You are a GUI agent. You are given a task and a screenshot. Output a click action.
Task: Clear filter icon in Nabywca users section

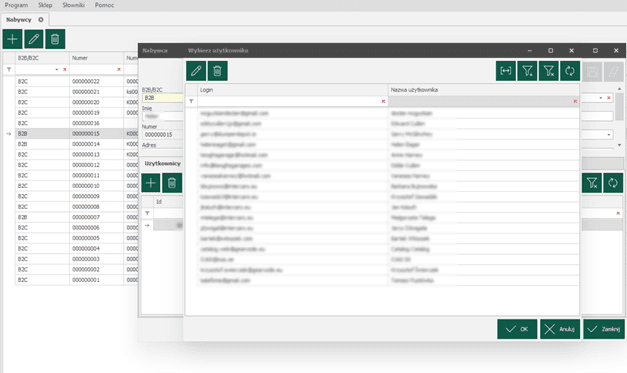[592, 183]
